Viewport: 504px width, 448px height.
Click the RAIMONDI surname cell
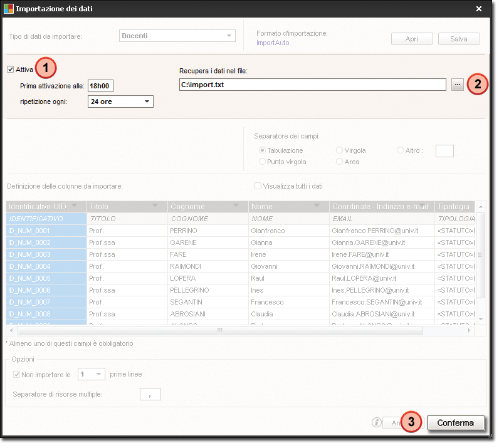[208, 266]
